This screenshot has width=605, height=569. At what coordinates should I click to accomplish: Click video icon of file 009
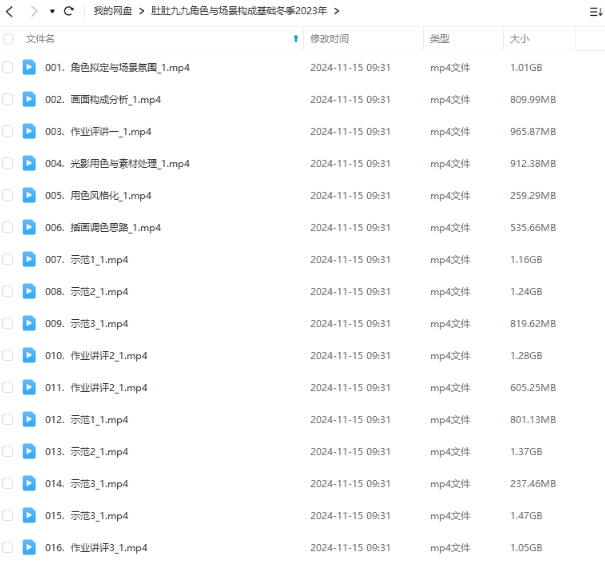tap(29, 323)
